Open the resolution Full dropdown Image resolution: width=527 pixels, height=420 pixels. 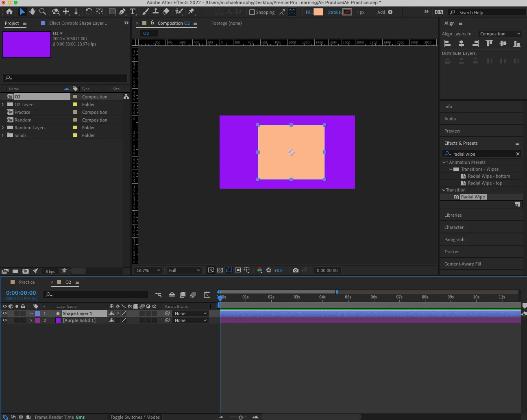(185, 270)
